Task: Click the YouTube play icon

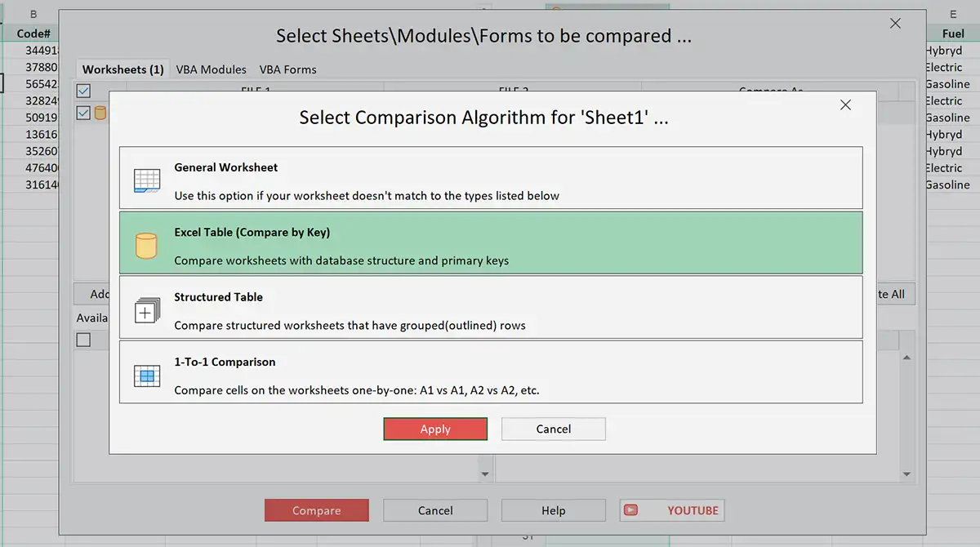Action: 630,510
